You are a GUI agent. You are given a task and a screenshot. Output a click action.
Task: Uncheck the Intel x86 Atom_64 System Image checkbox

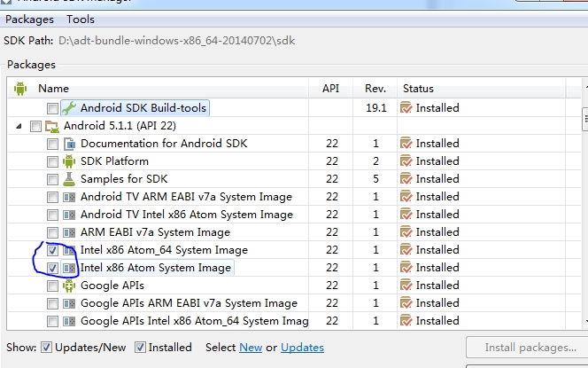pos(52,250)
